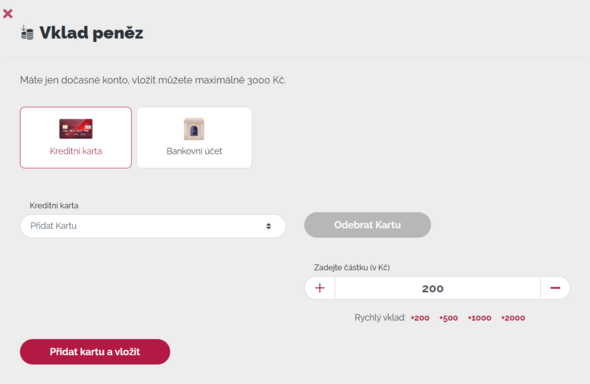Open the Přidat Kartu dropdown
Image resolution: width=590 pixels, height=384 pixels.
[153, 226]
